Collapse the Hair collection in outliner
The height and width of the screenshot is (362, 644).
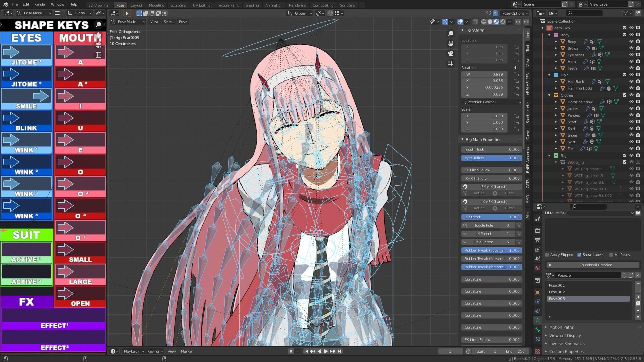point(549,75)
